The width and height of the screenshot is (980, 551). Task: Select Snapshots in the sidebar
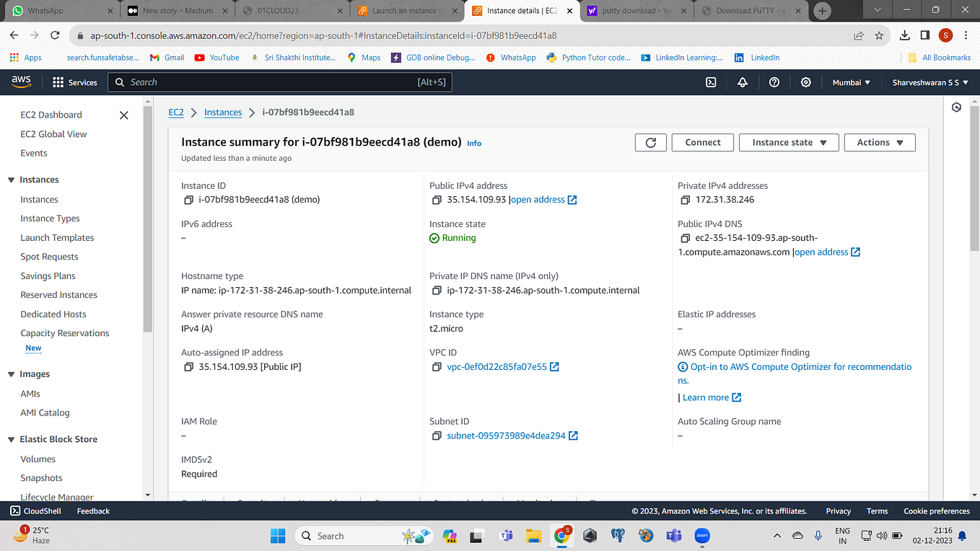[41, 477]
